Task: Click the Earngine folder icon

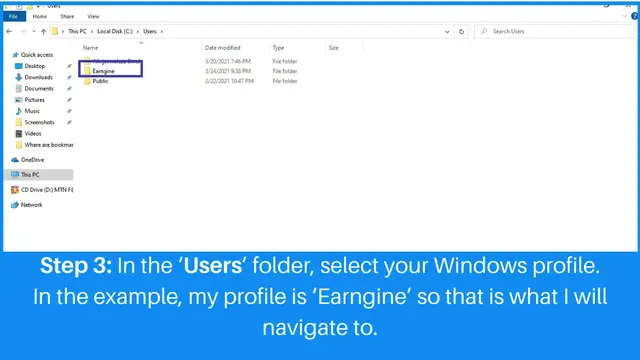Action: 87,71
